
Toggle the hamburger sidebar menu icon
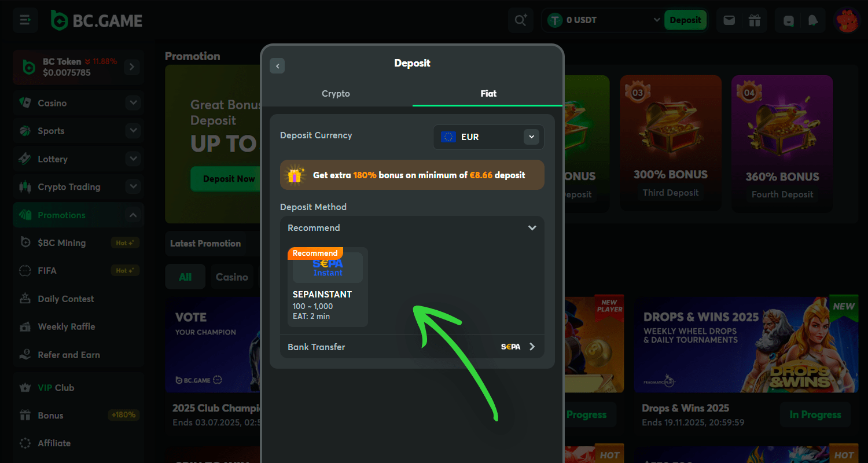point(25,20)
